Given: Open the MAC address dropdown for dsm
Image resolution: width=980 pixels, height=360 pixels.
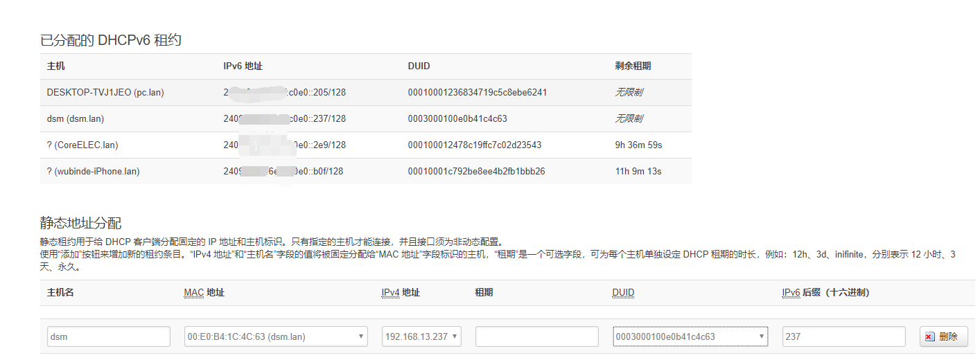Looking at the screenshot, I should point(276,336).
